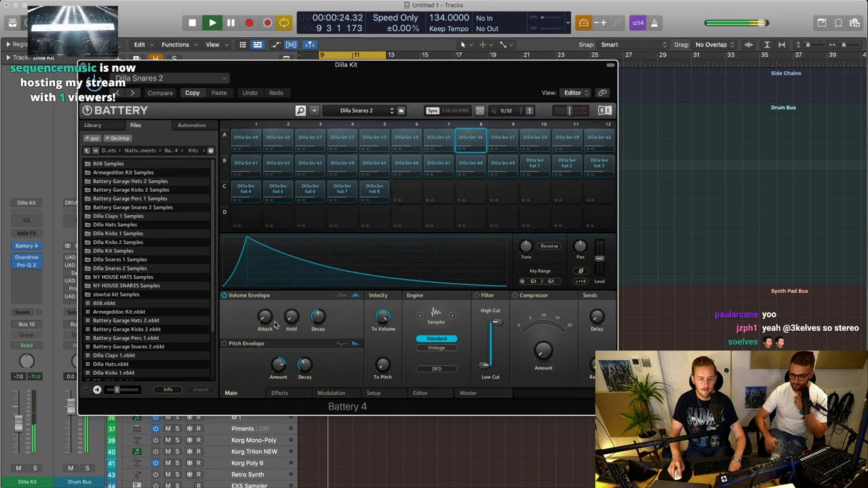
Task: Open the media browser icon in Logic toolbar
Action: click(x=855, y=23)
